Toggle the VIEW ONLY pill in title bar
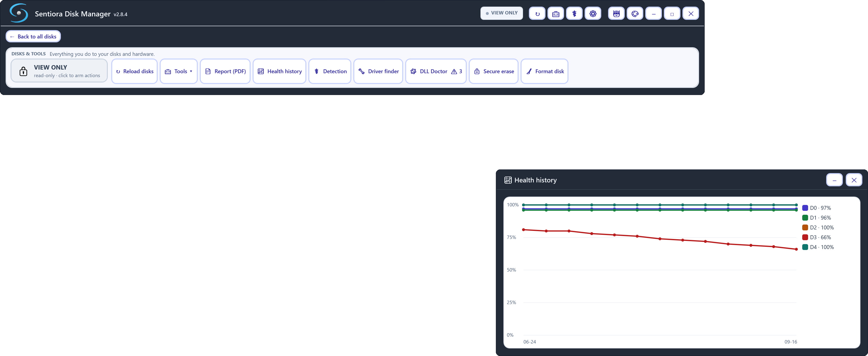The image size is (868, 356). [501, 13]
